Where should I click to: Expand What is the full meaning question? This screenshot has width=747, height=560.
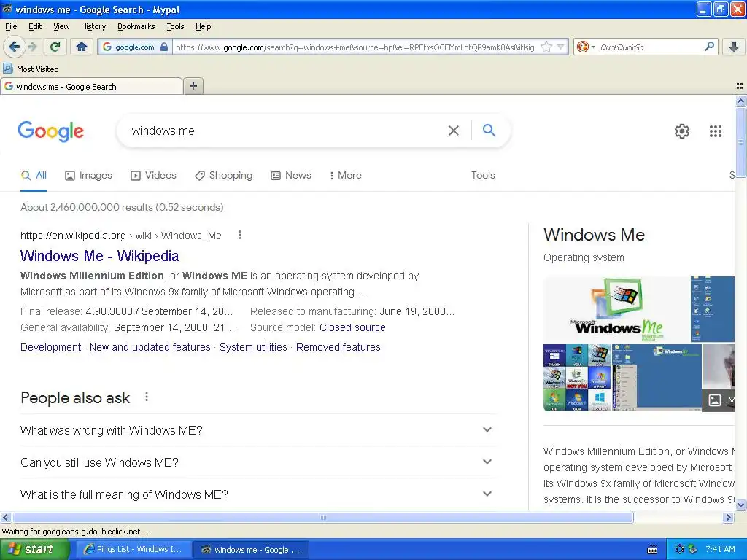coord(258,494)
